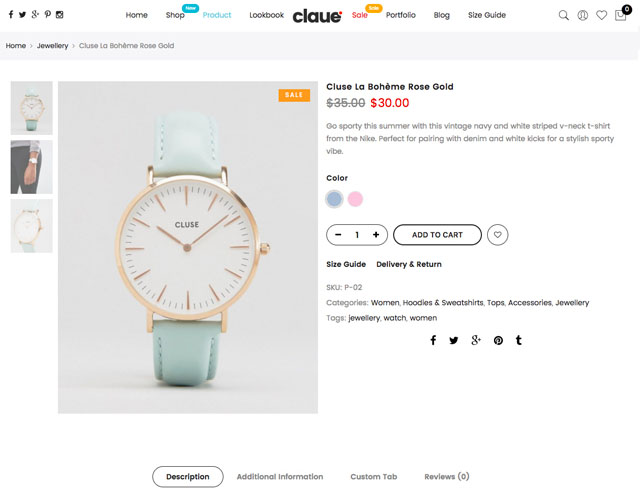This screenshot has height=495, width=640.
Task: Select the pink color option
Action: 355,199
